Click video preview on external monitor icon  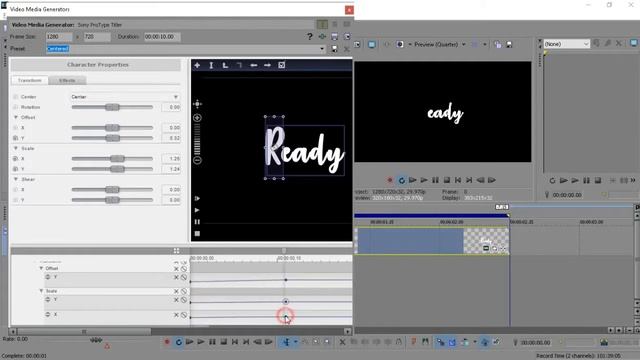pyautogui.click(x=372, y=44)
